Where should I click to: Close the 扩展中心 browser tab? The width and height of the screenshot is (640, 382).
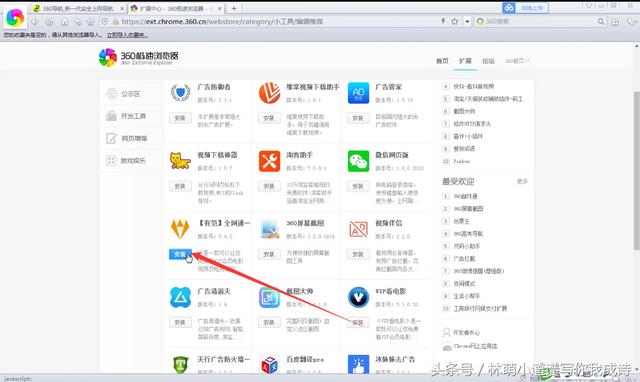click(x=220, y=8)
